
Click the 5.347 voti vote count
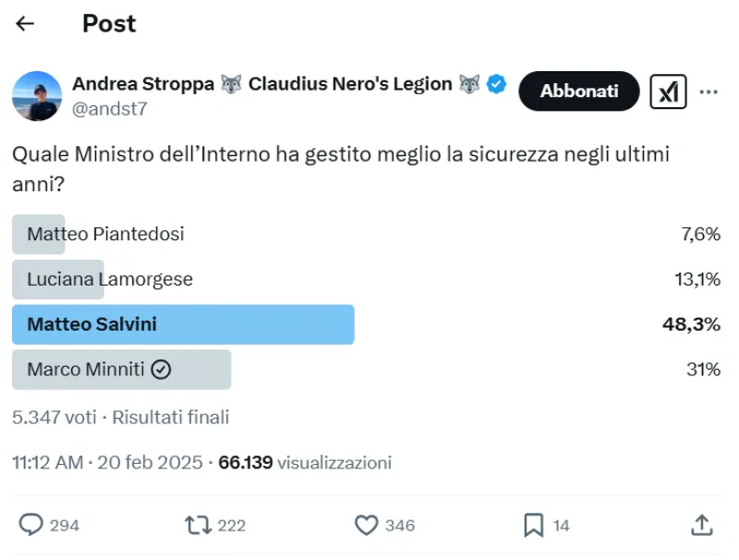[54, 417]
